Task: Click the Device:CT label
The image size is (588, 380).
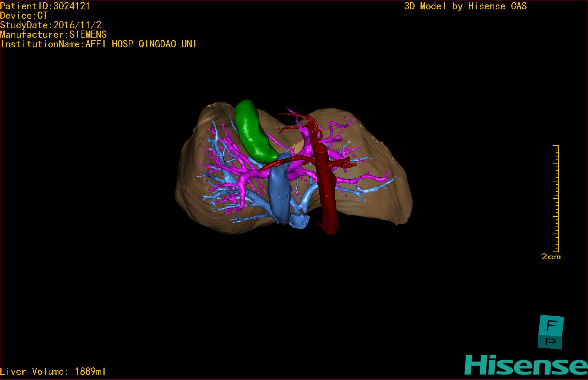Action: pos(24,16)
